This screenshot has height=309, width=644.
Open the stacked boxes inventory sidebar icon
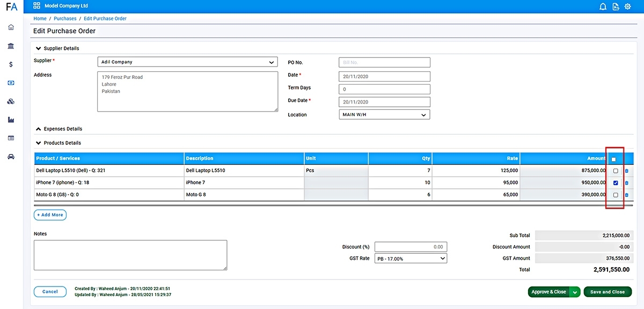[x=11, y=101]
